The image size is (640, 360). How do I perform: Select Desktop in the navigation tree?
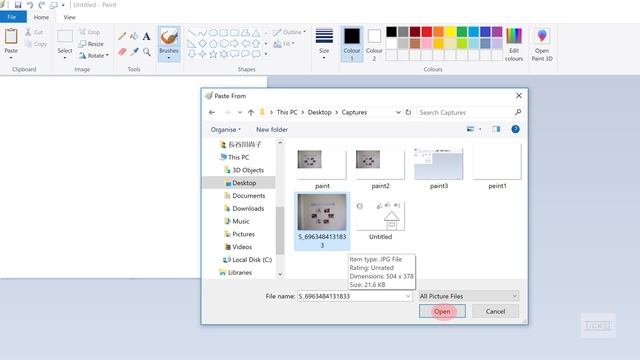[x=244, y=183]
